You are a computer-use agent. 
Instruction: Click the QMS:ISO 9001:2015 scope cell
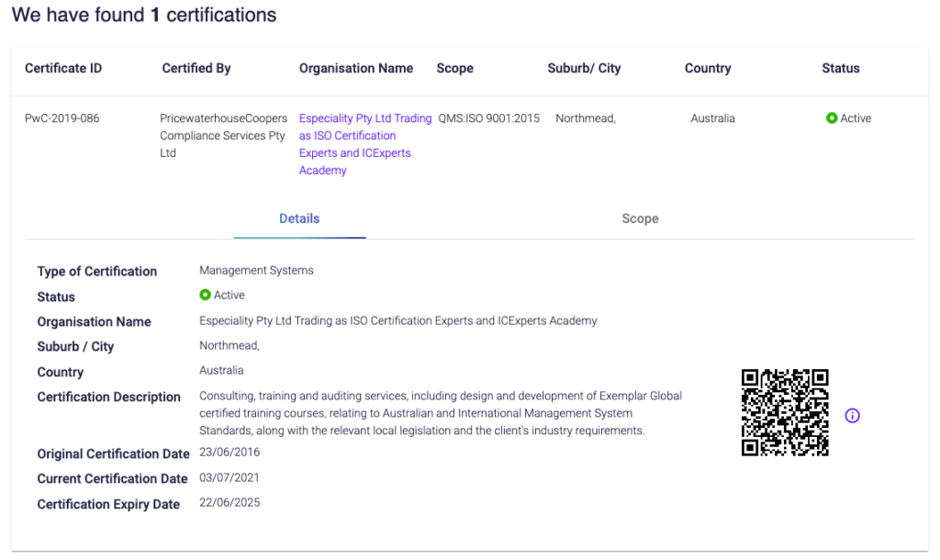pyautogui.click(x=489, y=118)
